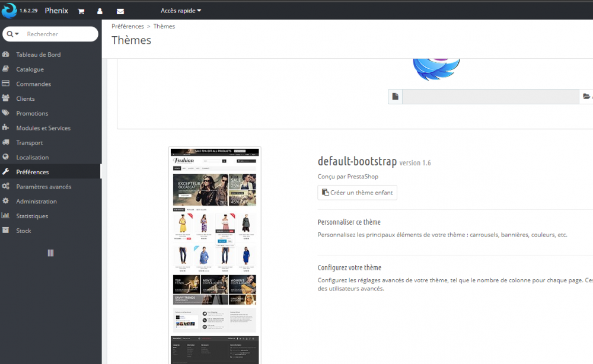Open the search type dropdown magnifier
The width and height of the screenshot is (593, 364).
click(x=12, y=34)
